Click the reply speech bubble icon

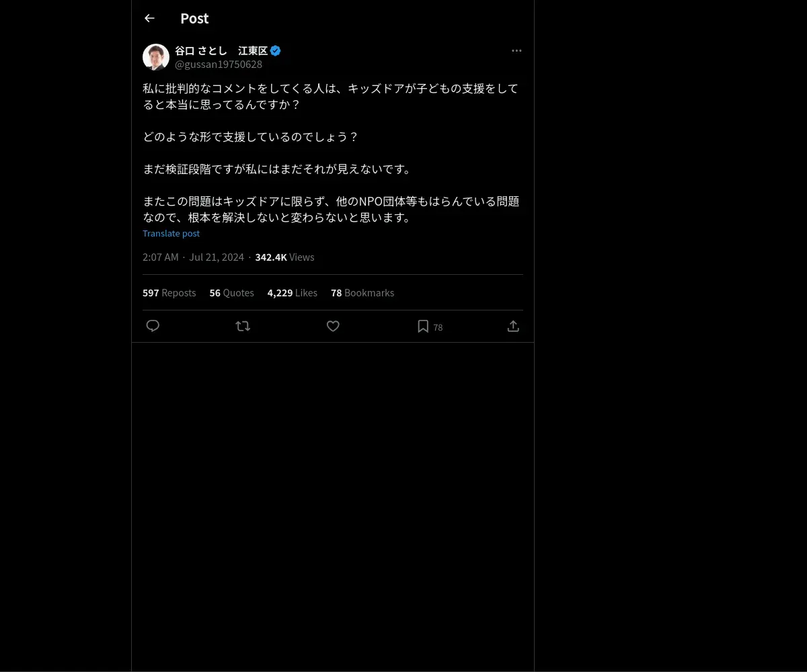(x=153, y=326)
